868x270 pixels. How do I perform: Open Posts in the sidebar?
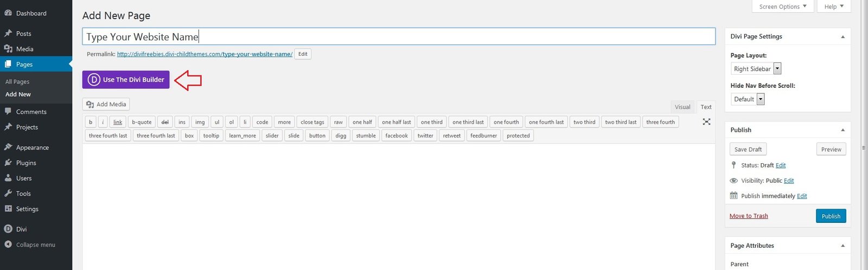point(23,34)
